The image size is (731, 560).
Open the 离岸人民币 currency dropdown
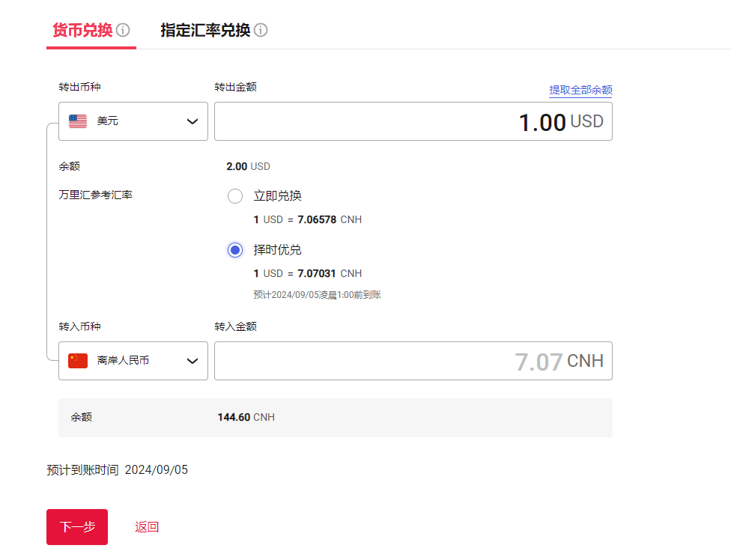[133, 360]
